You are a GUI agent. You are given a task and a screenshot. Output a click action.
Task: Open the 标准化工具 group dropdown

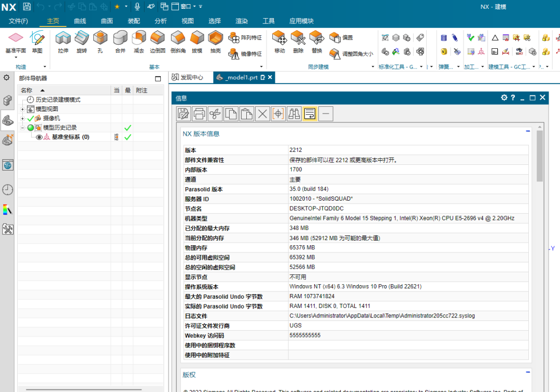(x=421, y=67)
